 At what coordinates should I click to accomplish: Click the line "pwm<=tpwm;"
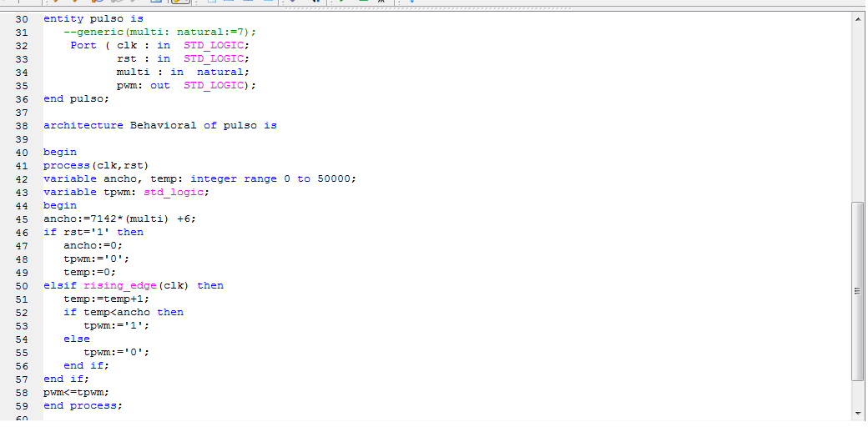pos(77,392)
